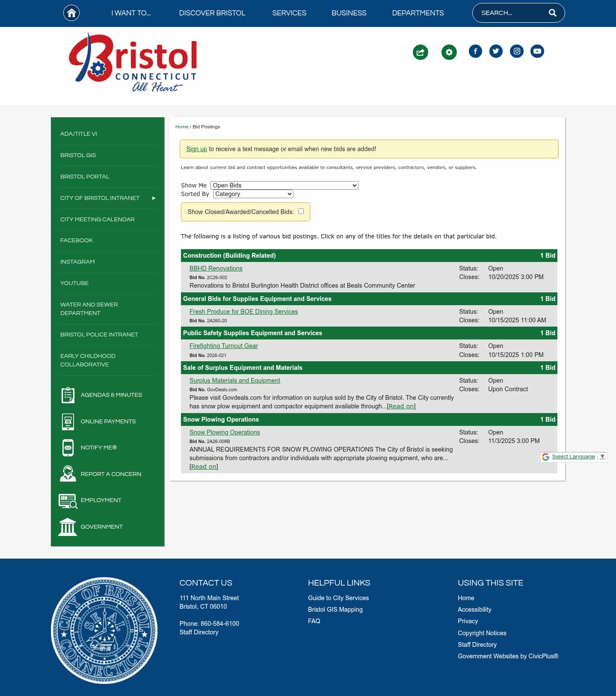Viewport: 616px width, 696px height.
Task: Click the Sign up link
Action: click(196, 149)
